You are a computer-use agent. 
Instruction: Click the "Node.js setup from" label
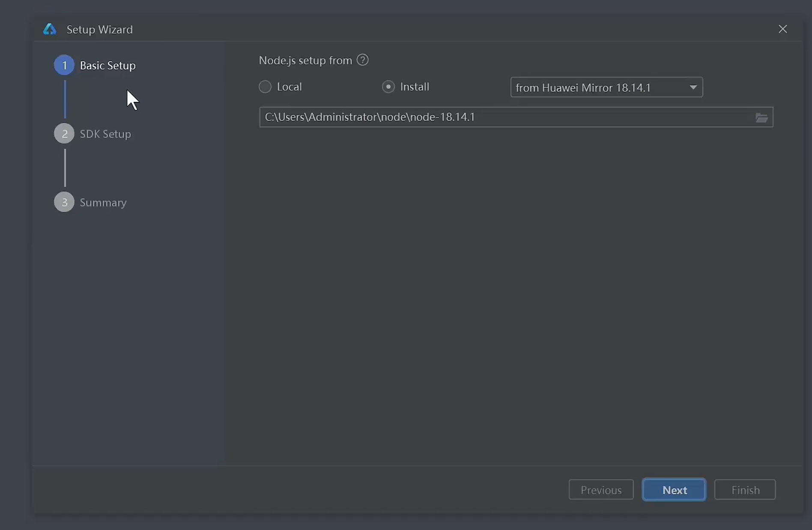pos(305,60)
